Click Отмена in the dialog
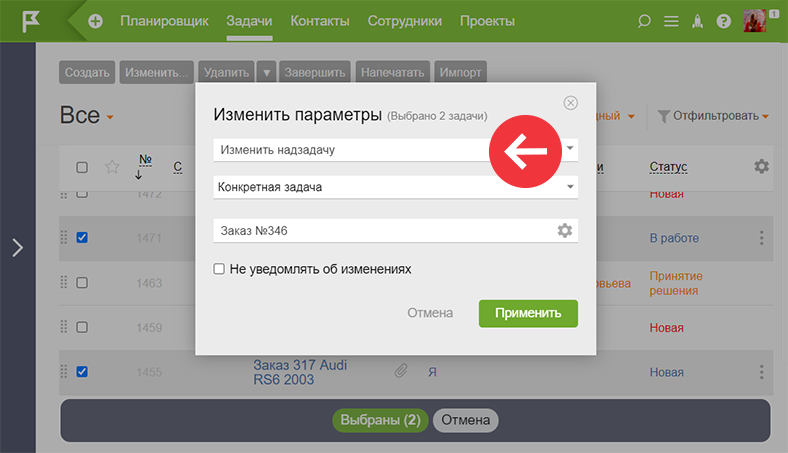This screenshot has width=788, height=453. click(x=430, y=313)
